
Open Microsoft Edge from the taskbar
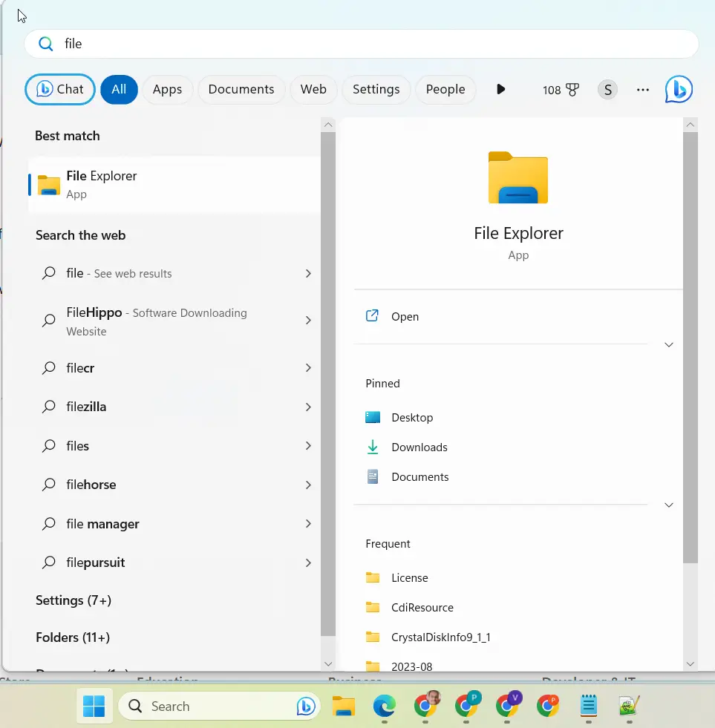point(384,706)
